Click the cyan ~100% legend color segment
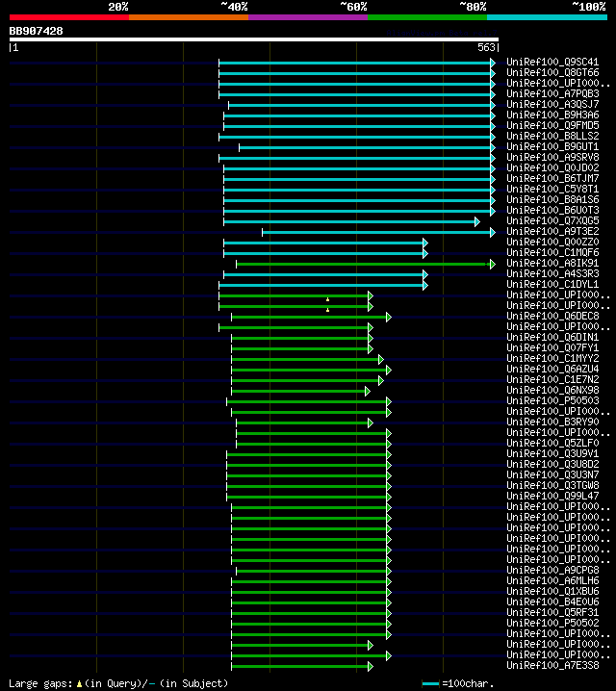The image size is (616, 691). click(548, 17)
